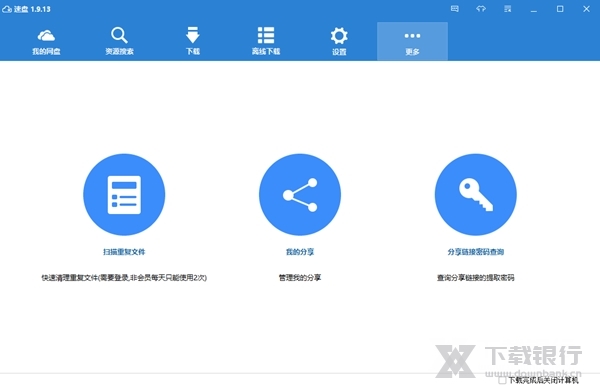Open 扫描重复文件 link
Screen dimensions: 600x387
pyautogui.click(x=124, y=252)
